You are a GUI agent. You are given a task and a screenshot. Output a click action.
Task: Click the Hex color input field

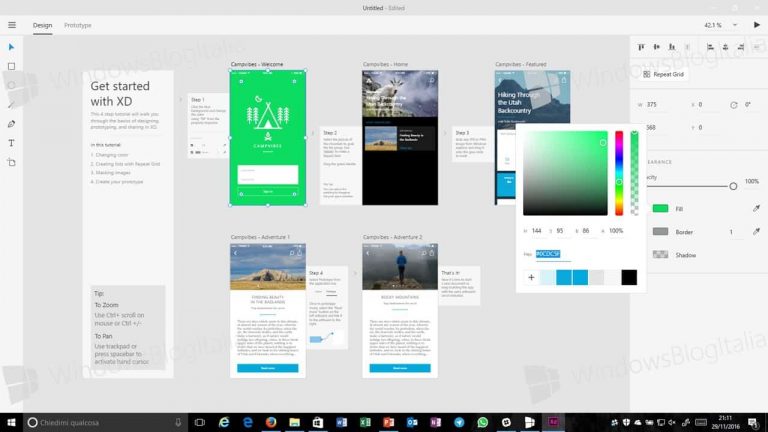pyautogui.click(x=553, y=254)
